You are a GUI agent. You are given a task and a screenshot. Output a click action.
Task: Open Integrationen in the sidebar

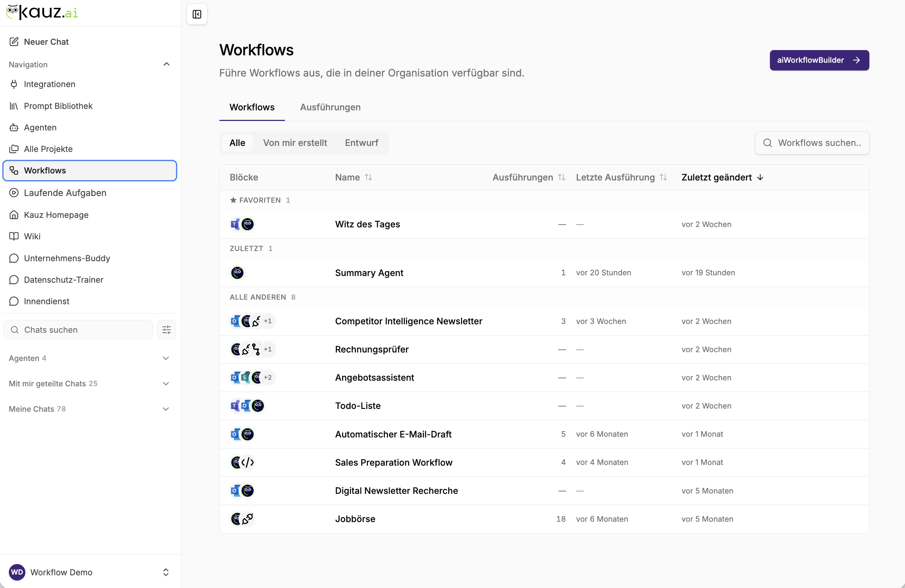click(x=89, y=84)
